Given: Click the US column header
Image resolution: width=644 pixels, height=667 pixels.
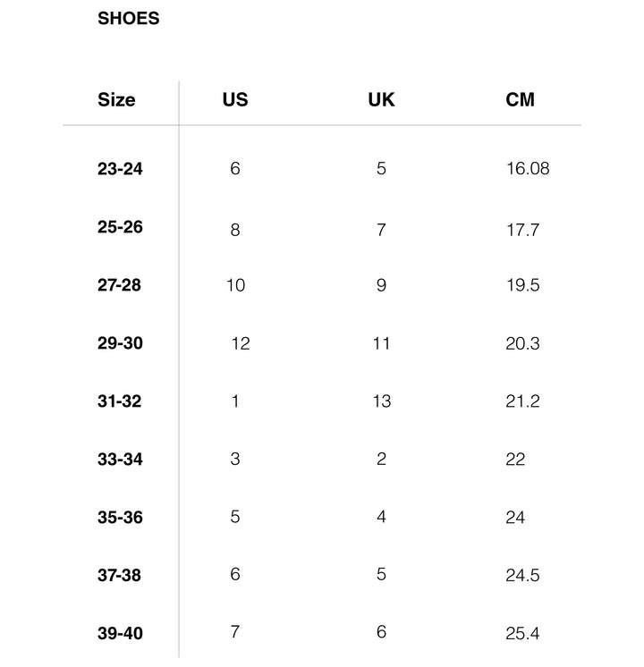Looking at the screenshot, I should (235, 100).
